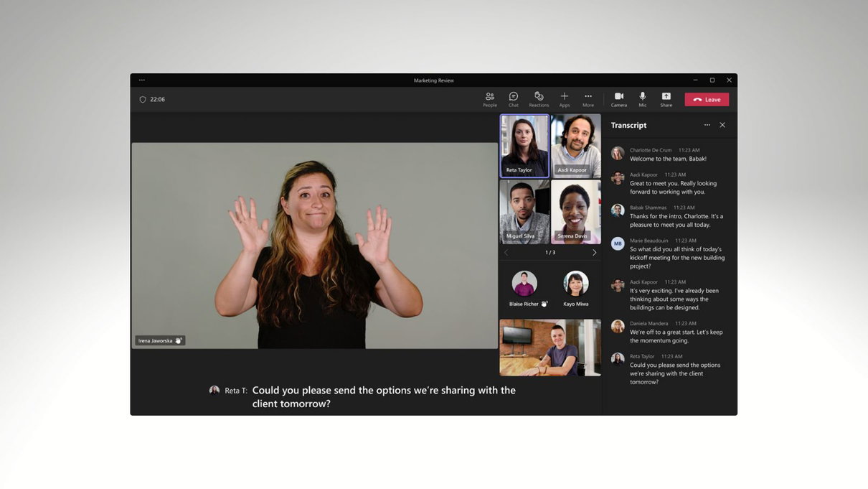The width and height of the screenshot is (868, 489).
Task: Click Blaise Richer's avatar
Action: tap(524, 284)
